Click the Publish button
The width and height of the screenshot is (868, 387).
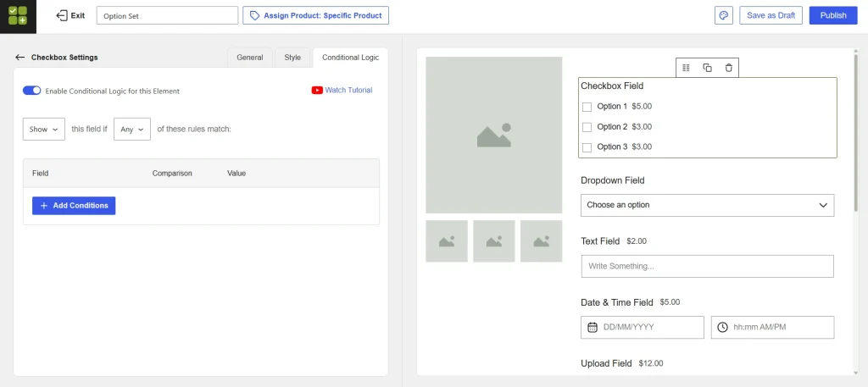(833, 15)
